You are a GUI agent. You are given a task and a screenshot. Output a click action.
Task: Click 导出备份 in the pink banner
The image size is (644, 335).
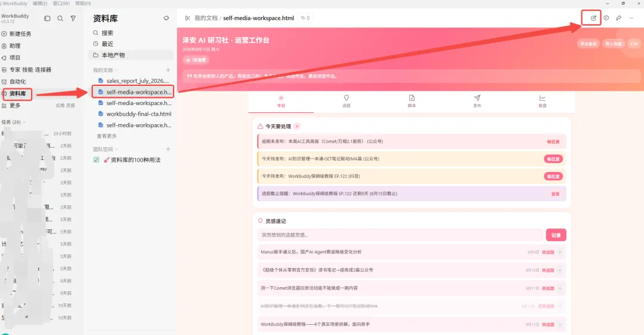coord(588,44)
